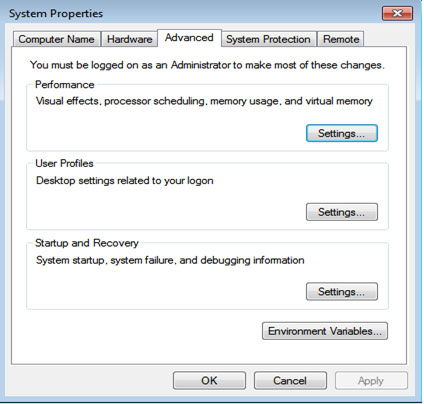Viewport: 424px width, 404px height.
Task: Select the Advanced tab
Action: (x=189, y=38)
